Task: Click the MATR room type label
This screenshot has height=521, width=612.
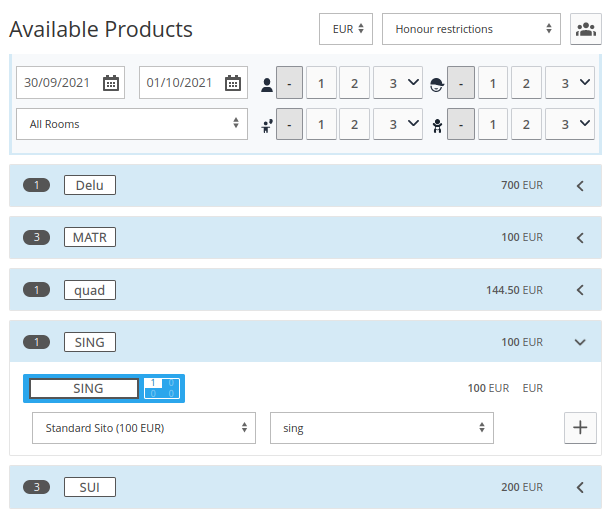Action: [90, 237]
